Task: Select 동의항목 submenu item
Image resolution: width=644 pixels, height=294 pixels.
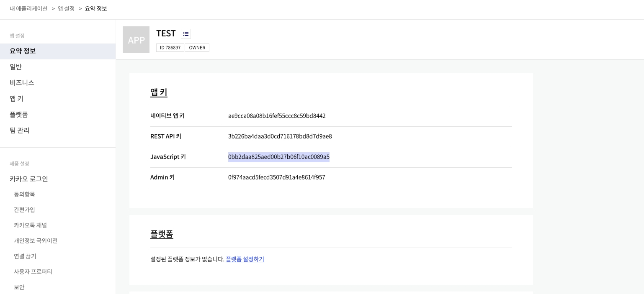Action: click(x=24, y=194)
